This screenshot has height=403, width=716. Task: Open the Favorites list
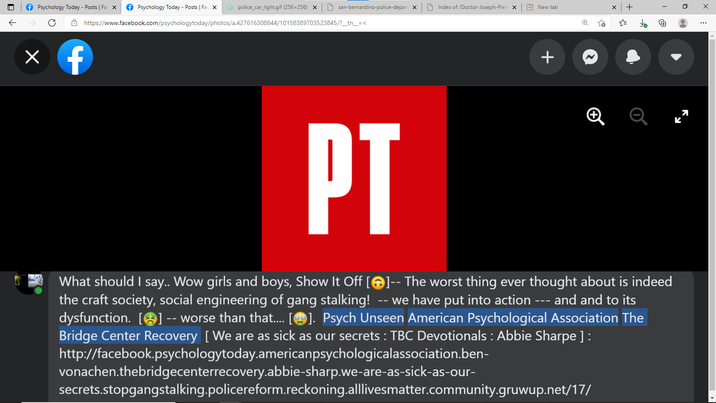point(623,23)
